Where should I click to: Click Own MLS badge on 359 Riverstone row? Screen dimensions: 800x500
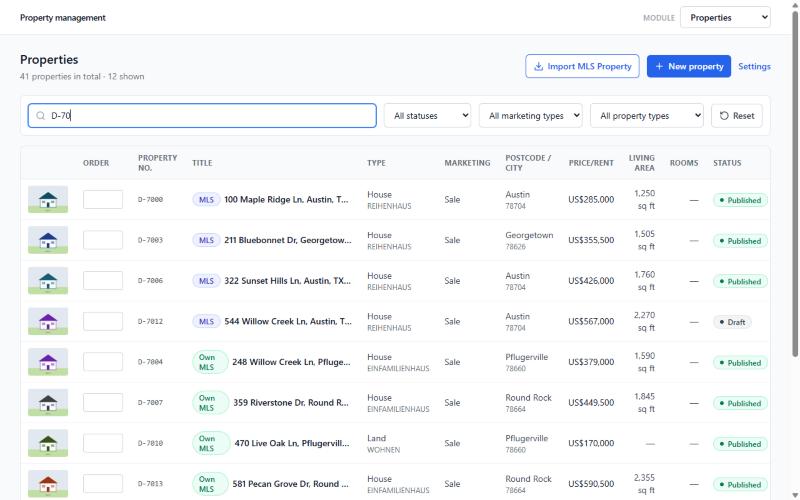[211, 403]
